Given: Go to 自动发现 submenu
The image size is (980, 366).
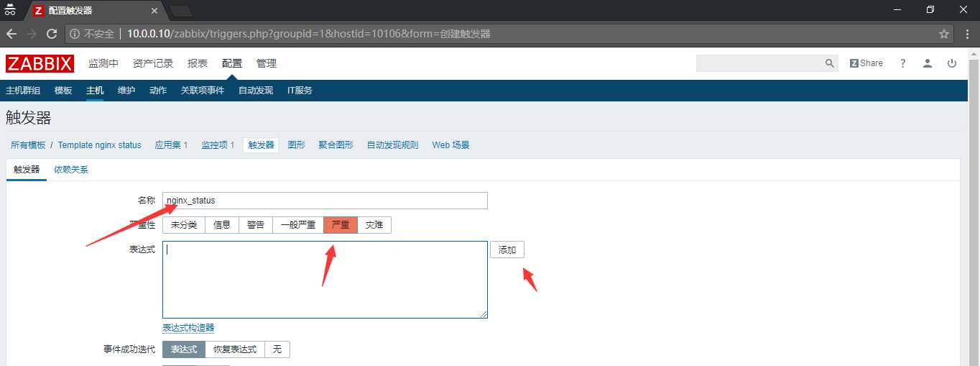Looking at the screenshot, I should pyautogui.click(x=256, y=91).
